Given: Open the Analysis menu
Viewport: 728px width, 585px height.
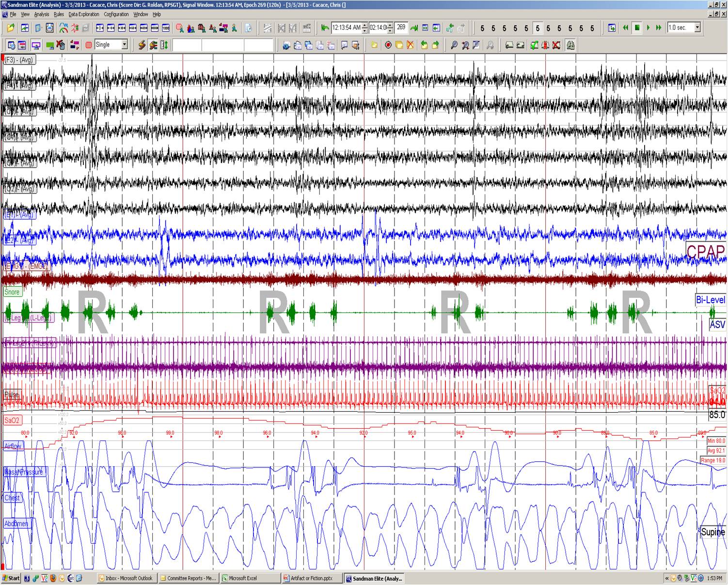Looking at the screenshot, I should point(41,15).
